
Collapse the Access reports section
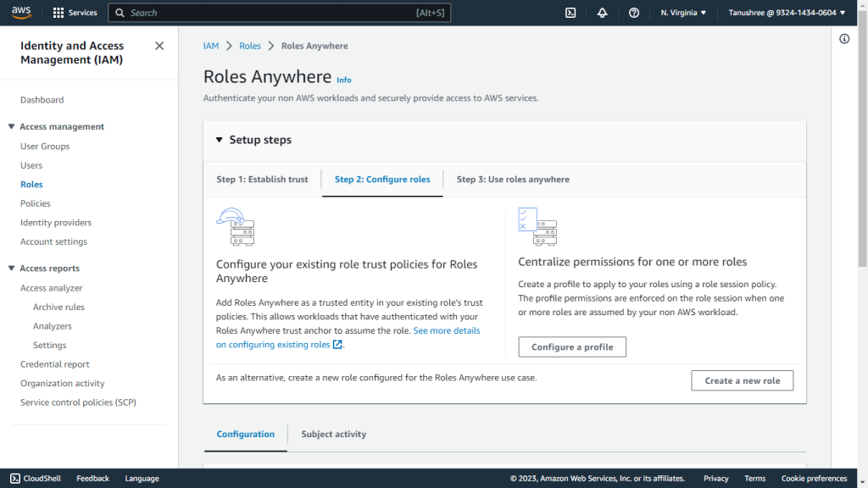coord(11,269)
